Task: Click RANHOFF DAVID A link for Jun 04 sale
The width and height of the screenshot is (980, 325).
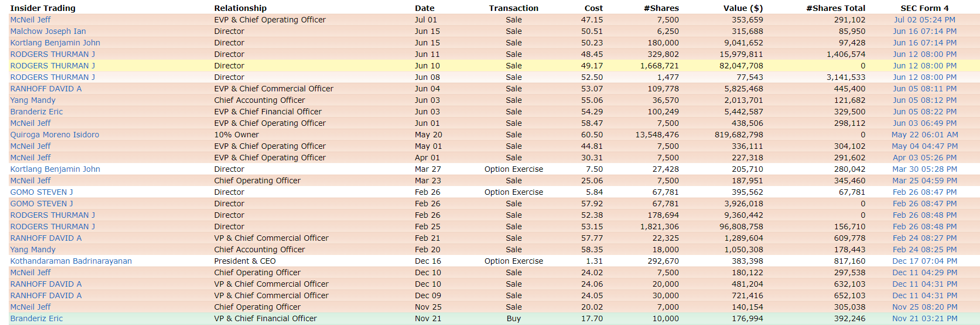Action: point(46,89)
